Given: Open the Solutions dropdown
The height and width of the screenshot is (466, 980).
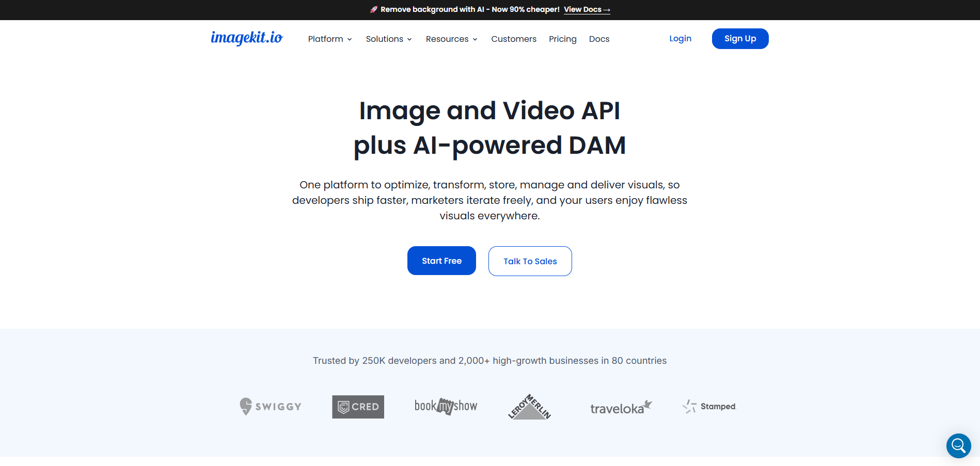Looking at the screenshot, I should 388,39.
